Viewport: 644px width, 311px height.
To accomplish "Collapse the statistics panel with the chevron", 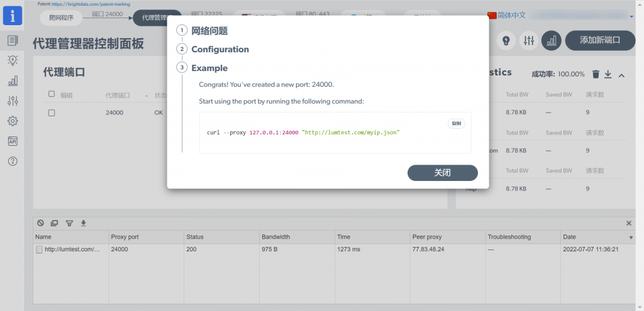I will tap(621, 75).
